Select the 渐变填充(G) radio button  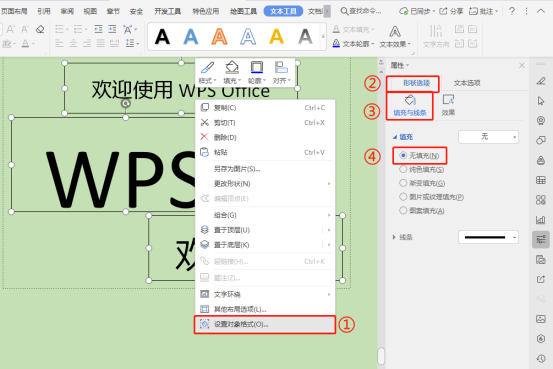coord(403,183)
